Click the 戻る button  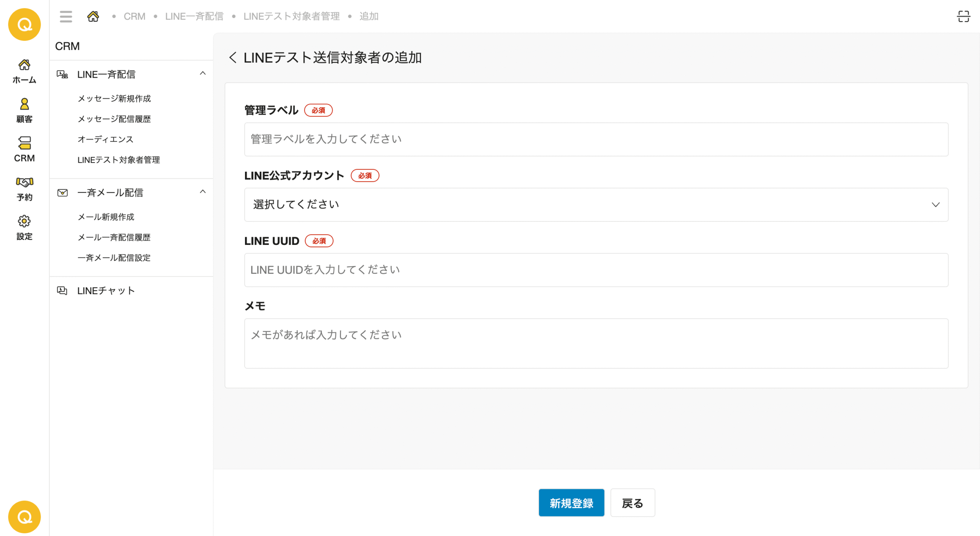pos(632,503)
